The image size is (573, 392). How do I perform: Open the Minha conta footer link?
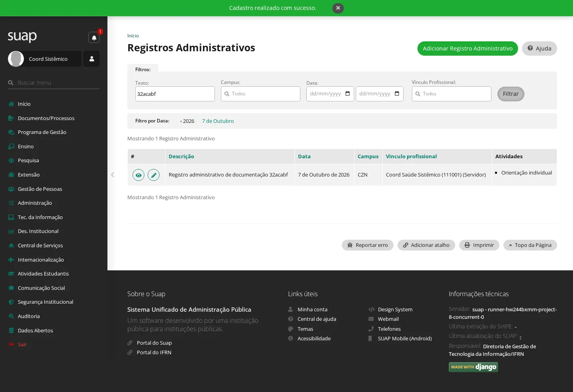pos(312,309)
